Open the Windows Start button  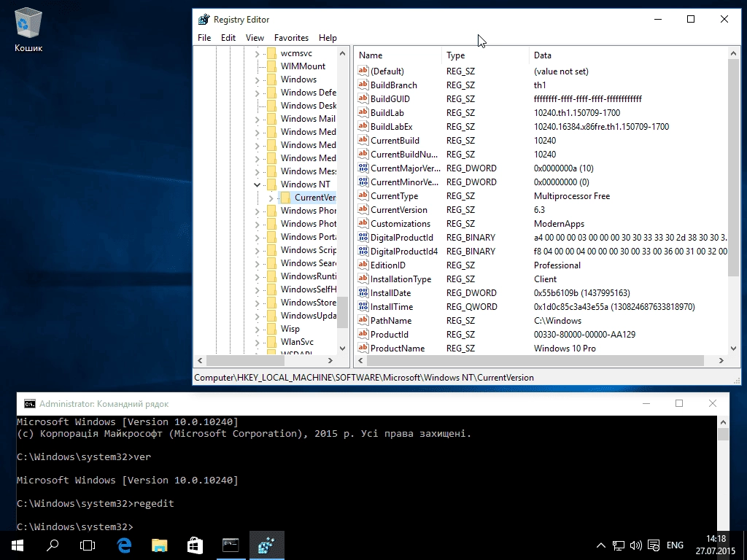click(x=18, y=545)
